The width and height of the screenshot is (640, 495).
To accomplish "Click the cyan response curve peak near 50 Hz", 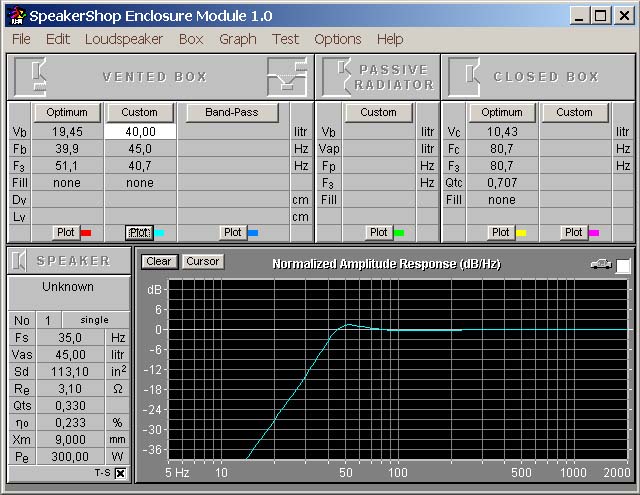I will (349, 324).
